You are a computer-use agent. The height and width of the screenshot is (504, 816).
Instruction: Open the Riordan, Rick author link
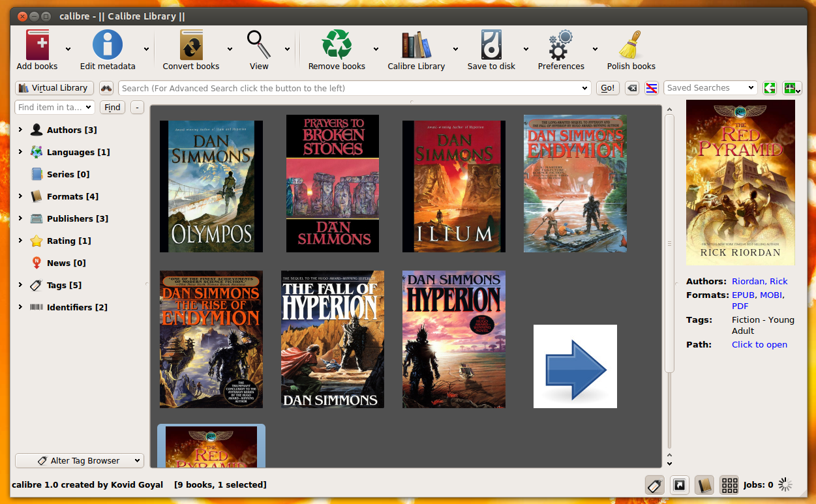(x=760, y=281)
